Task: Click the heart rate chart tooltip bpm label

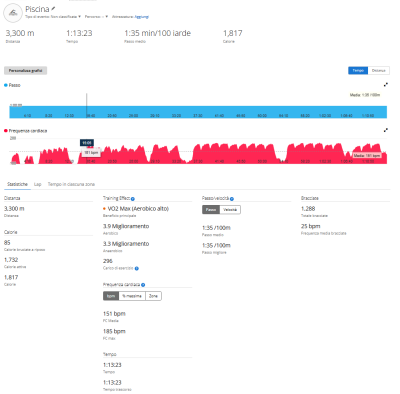Action: 91,152
